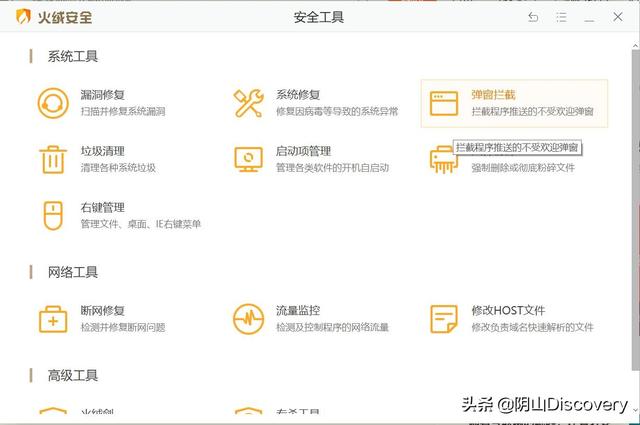Image resolution: width=640 pixels, height=425 pixels.
Task: Click the 修改HOST文件 document icon
Action: pyautogui.click(x=444, y=319)
